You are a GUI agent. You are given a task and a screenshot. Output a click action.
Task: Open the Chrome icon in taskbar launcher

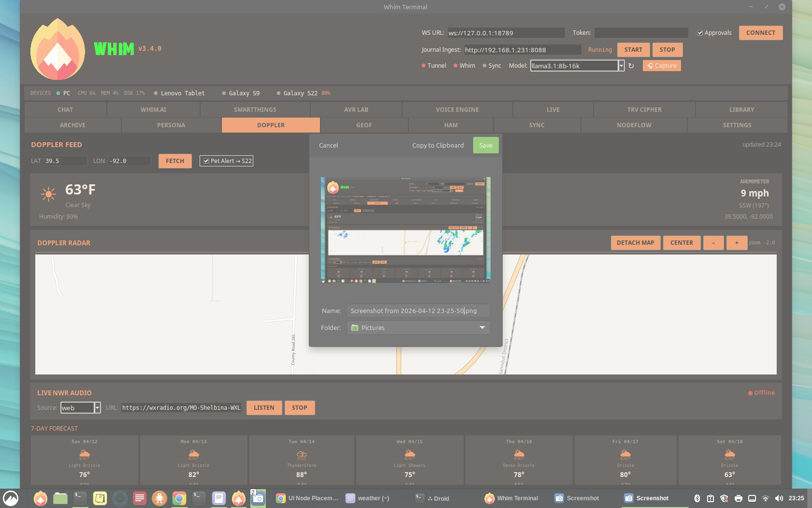(179, 498)
